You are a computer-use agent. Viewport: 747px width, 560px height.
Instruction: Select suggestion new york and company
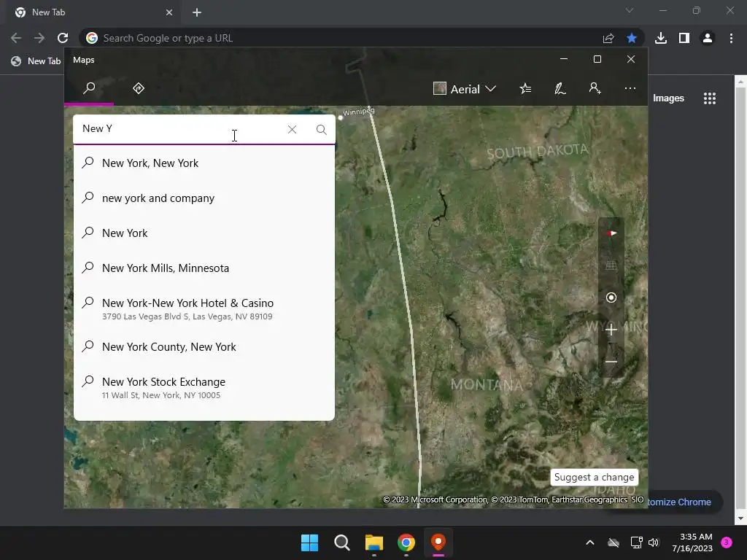click(x=204, y=198)
